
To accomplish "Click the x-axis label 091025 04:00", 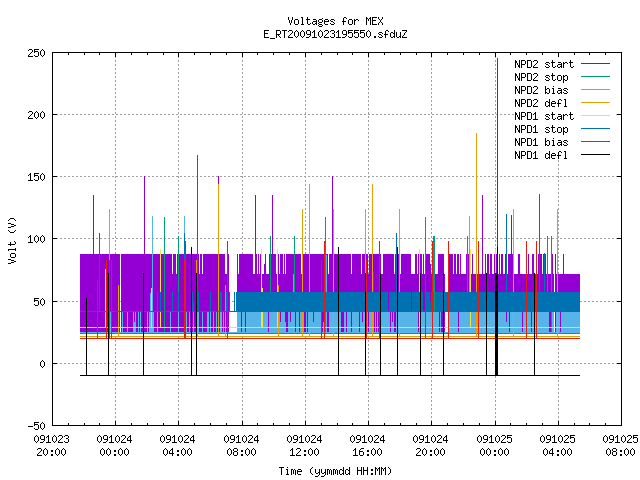I will 558,446.
